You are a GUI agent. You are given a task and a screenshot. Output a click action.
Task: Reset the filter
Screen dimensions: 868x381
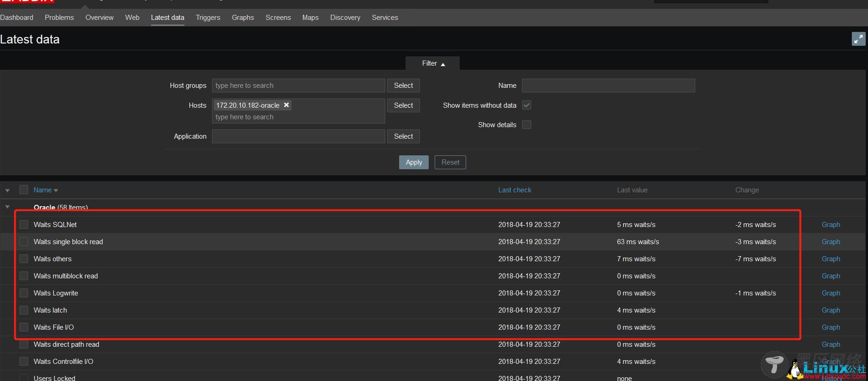450,162
